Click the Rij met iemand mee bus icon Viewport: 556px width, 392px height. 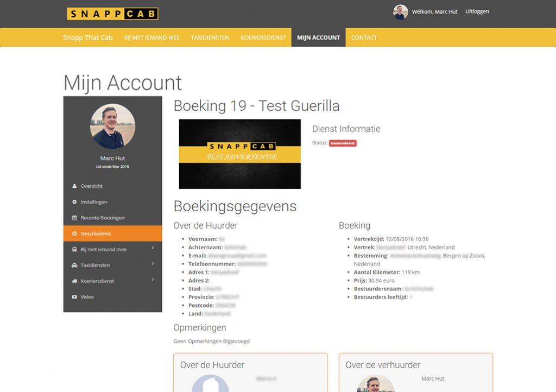pos(74,250)
